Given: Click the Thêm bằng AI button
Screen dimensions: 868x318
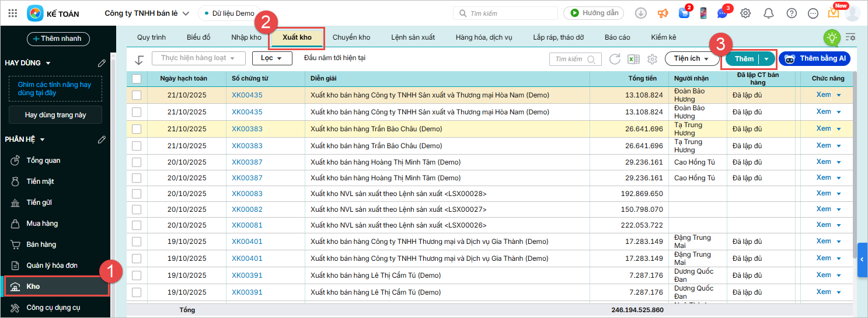Looking at the screenshot, I should click(x=814, y=59).
